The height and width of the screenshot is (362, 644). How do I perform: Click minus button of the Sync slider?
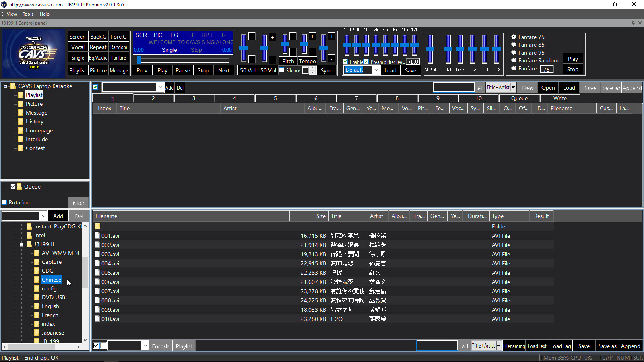[x=332, y=59]
